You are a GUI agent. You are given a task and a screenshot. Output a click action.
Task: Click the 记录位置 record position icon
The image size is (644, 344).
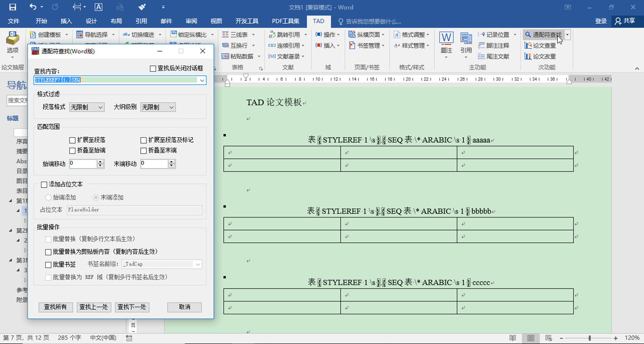[481, 35]
